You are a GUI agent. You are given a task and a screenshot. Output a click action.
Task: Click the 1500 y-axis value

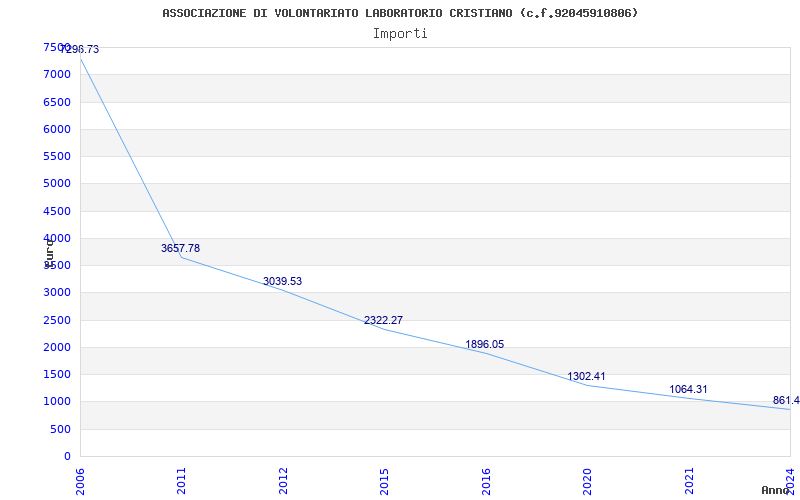(57, 374)
